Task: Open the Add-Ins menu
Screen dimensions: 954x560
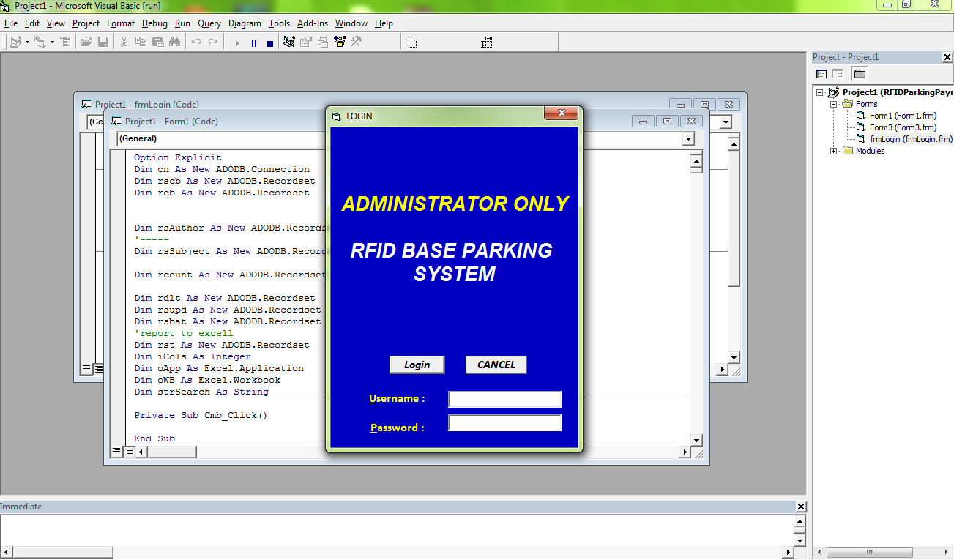Action: click(312, 23)
